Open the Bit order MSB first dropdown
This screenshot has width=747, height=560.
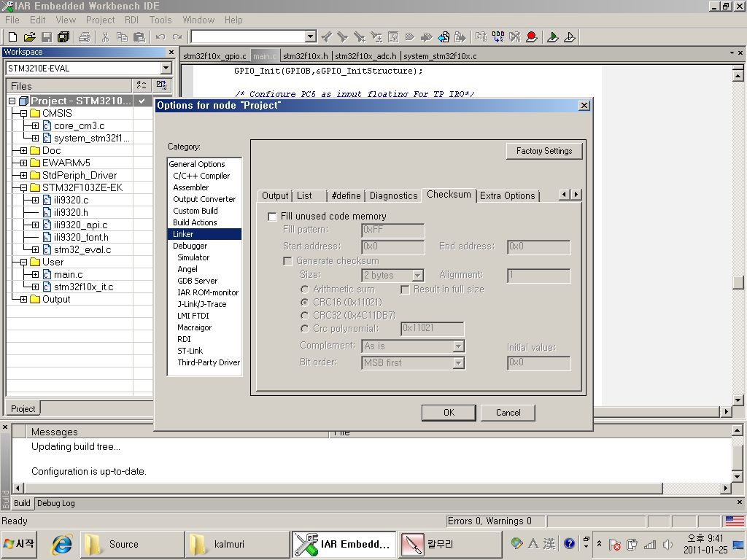pyautogui.click(x=458, y=363)
